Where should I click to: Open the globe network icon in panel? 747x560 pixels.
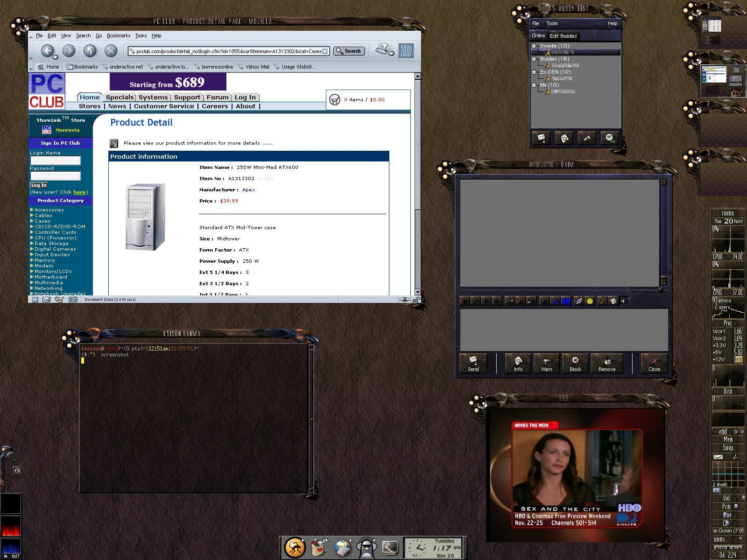342,548
